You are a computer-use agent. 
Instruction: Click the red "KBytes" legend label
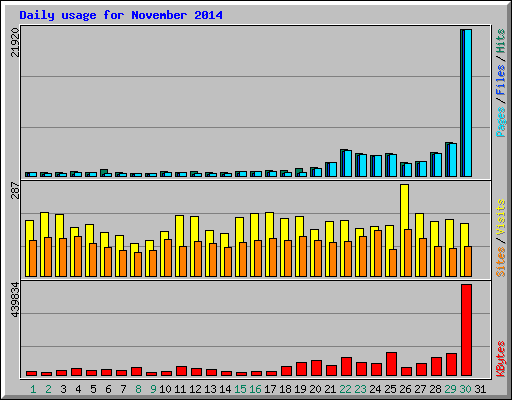(500, 359)
